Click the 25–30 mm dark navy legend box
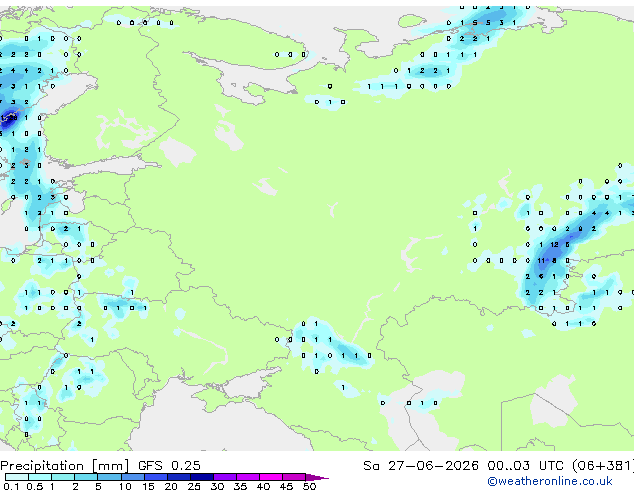 point(201,477)
